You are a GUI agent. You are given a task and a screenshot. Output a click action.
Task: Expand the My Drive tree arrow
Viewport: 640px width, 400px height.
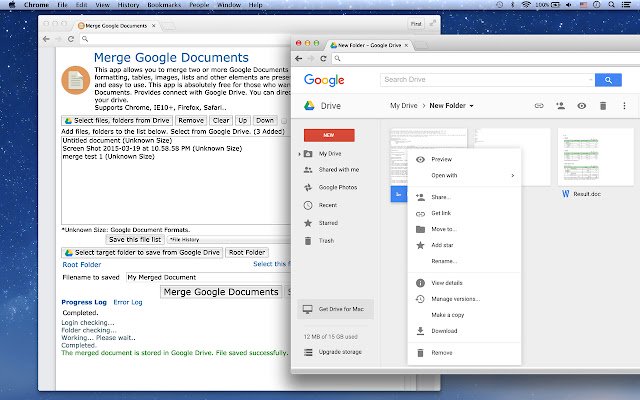coord(299,154)
